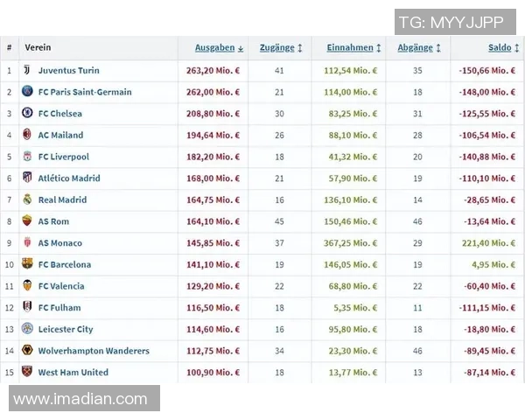Click the Atlético Madrid crest icon
This screenshot has height=420, width=525.
(27, 178)
